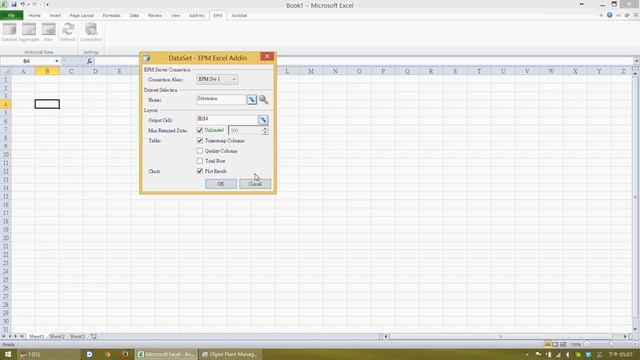The width and height of the screenshot is (640, 360).
Task: Click the Raw data ribbon button
Action: pyautogui.click(x=49, y=33)
